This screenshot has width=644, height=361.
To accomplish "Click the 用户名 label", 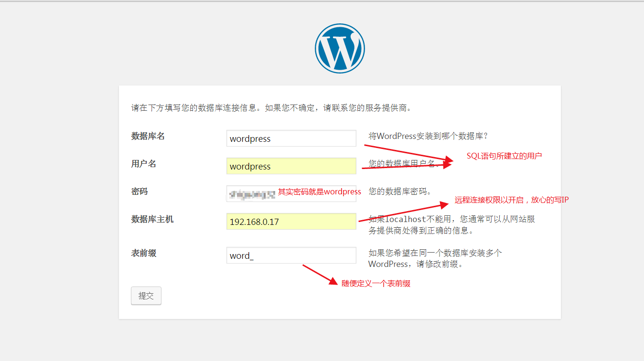I will 144,164.
